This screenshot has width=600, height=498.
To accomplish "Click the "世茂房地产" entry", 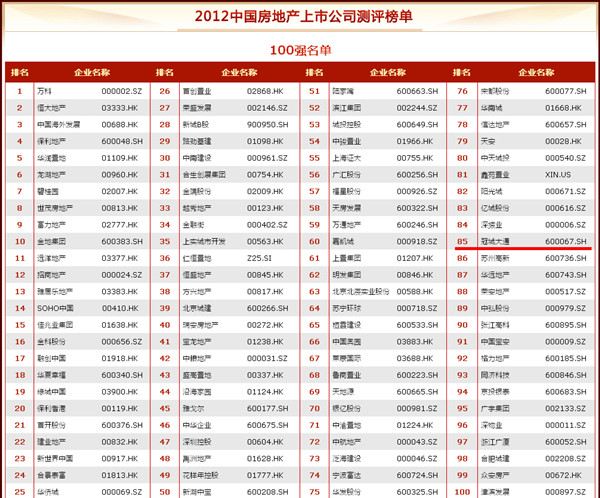I will click(x=55, y=208).
